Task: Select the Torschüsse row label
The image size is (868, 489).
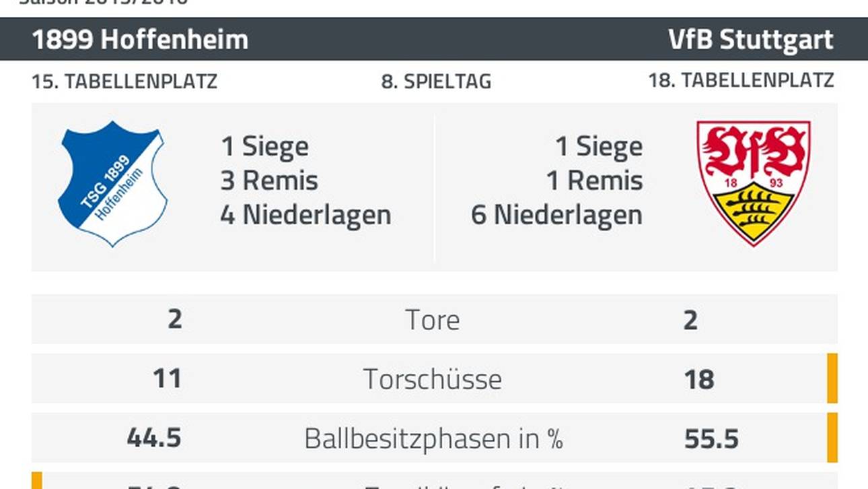Action: [x=433, y=379]
